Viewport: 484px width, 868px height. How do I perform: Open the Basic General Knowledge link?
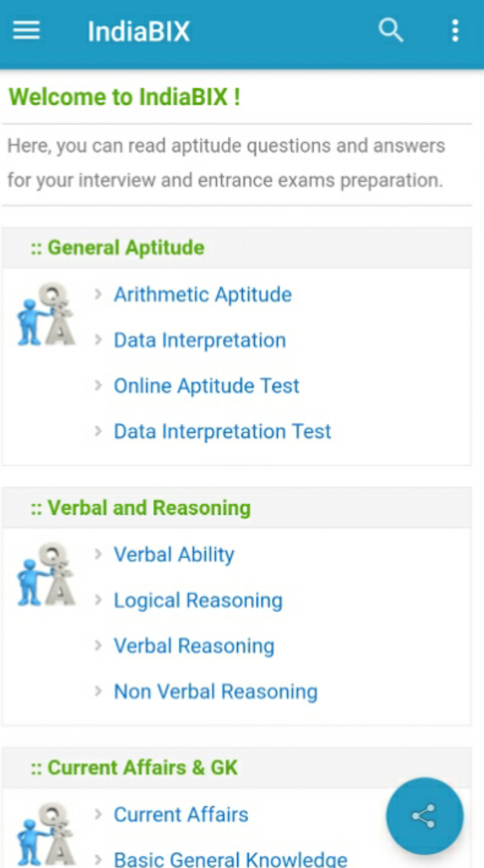tap(229, 859)
